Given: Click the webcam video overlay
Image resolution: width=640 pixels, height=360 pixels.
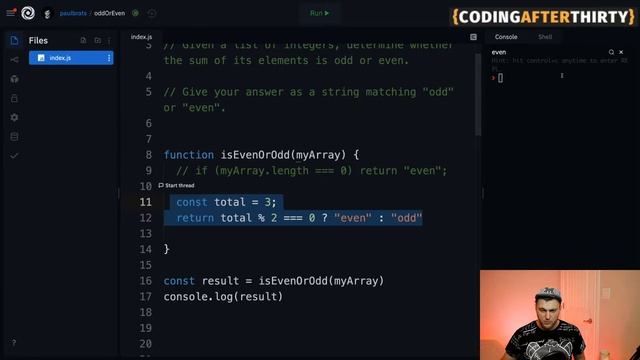Looking at the screenshot, I should click(560, 315).
